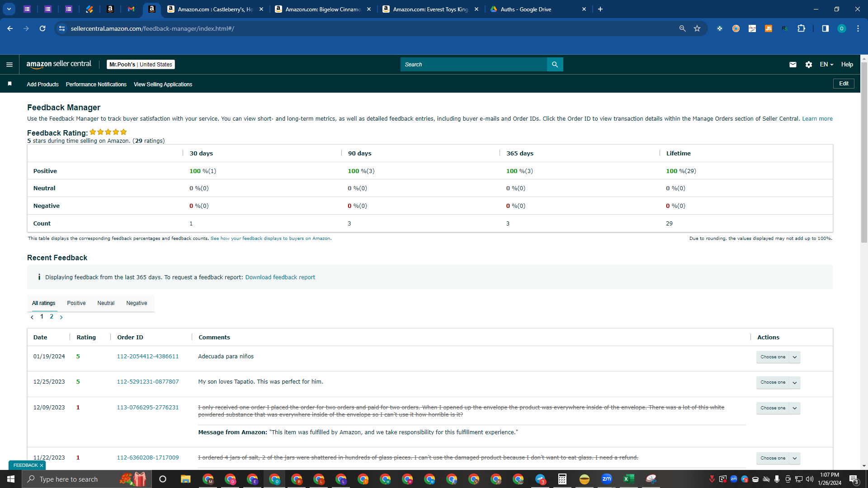Open Task View cortana circle icon
868x488 pixels.
click(x=163, y=479)
